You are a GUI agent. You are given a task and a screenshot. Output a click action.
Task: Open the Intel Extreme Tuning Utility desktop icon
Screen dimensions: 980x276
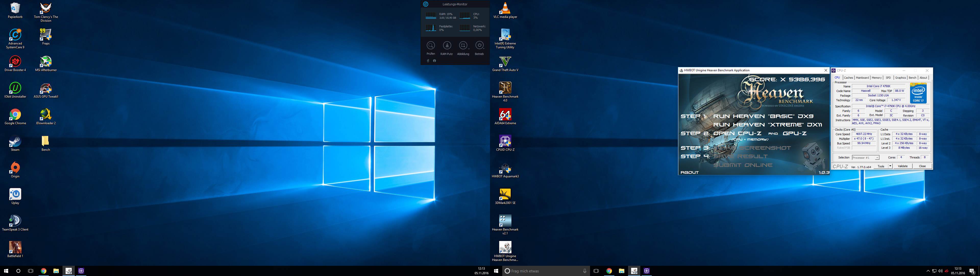(x=505, y=39)
